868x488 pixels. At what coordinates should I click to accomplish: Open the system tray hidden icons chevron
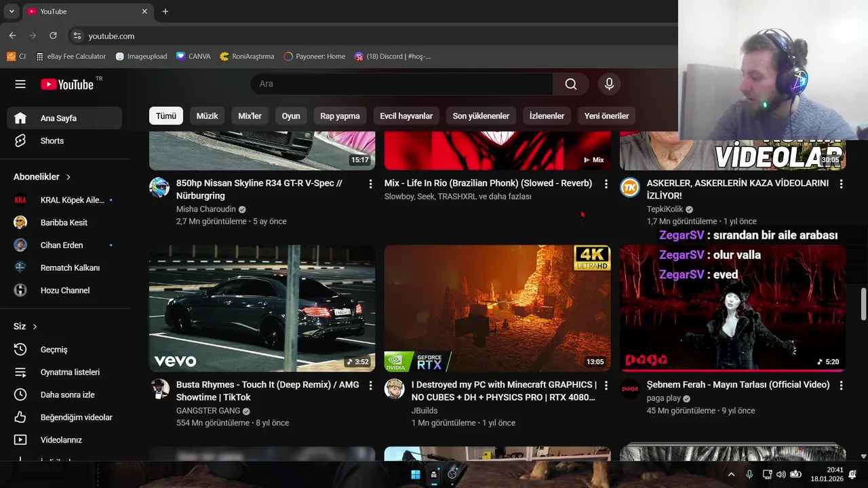(731, 474)
